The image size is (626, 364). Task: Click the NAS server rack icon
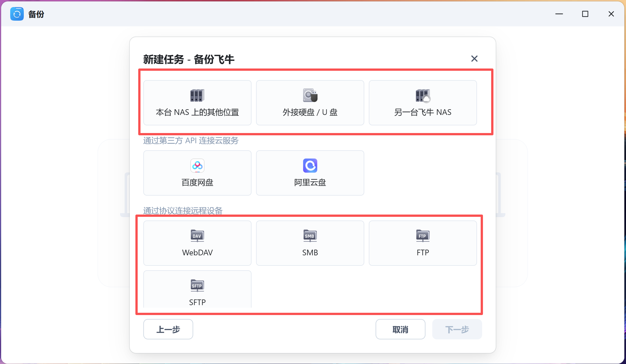pos(197,95)
